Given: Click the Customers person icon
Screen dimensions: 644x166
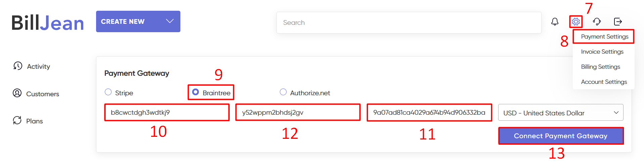Looking at the screenshot, I should (x=17, y=93).
